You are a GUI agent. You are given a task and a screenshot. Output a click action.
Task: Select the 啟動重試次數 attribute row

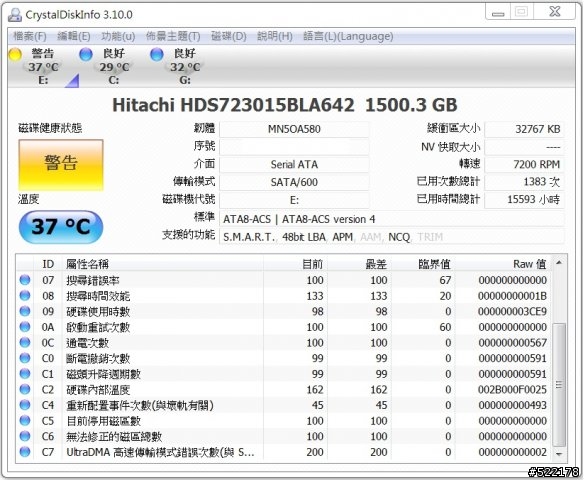coord(284,327)
